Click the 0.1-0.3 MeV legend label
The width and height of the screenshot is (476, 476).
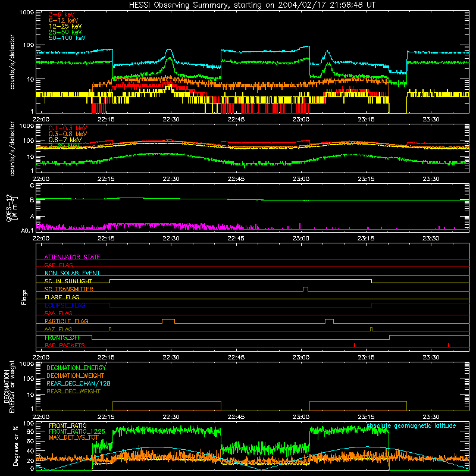tap(68, 128)
